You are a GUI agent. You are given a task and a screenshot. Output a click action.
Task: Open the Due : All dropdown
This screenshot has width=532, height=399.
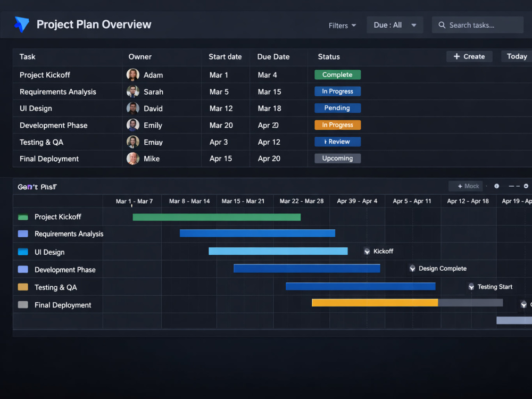tap(395, 25)
